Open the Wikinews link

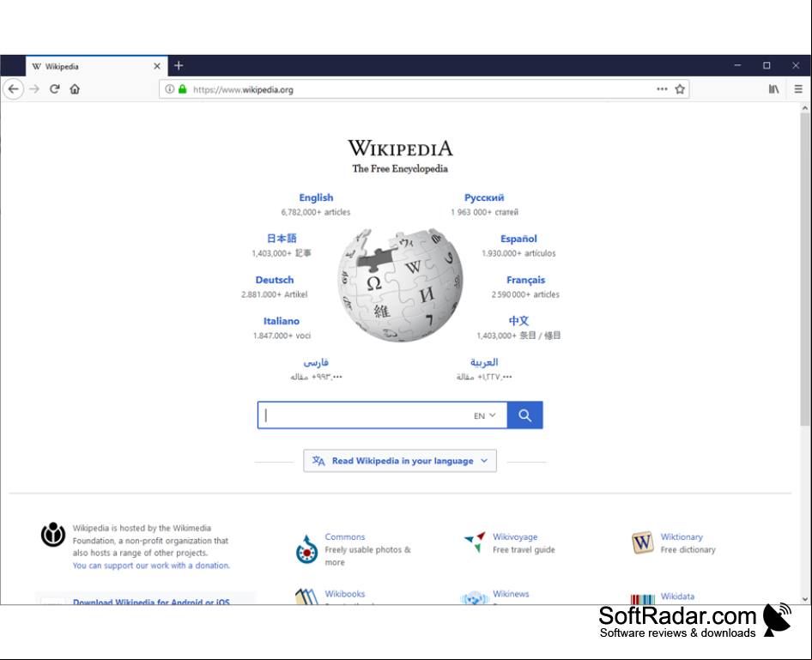click(511, 594)
